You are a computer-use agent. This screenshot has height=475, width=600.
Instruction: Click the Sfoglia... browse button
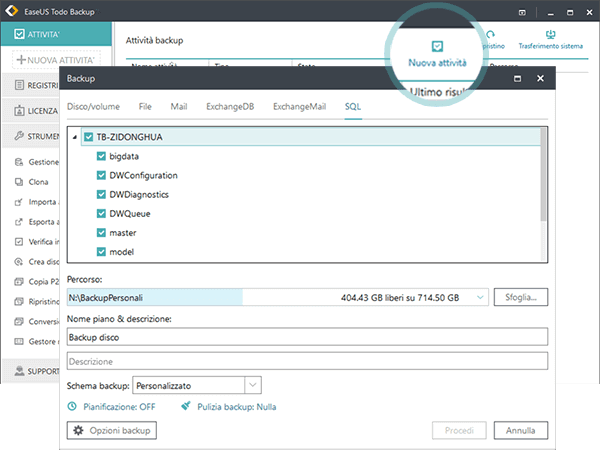click(521, 297)
